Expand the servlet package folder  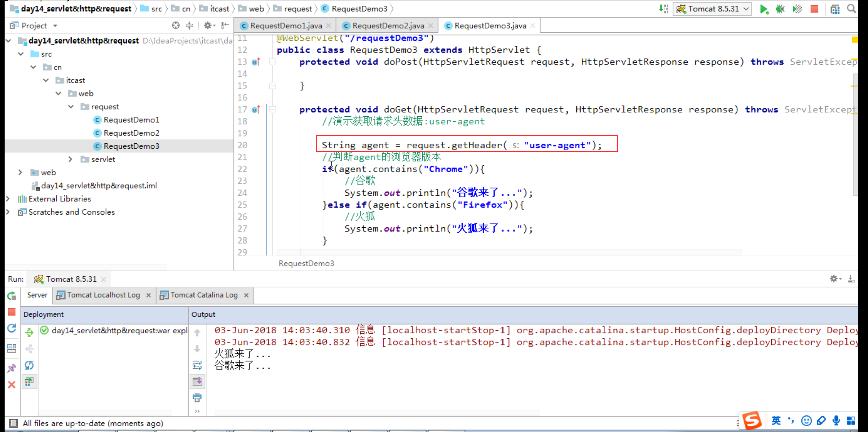click(71, 159)
